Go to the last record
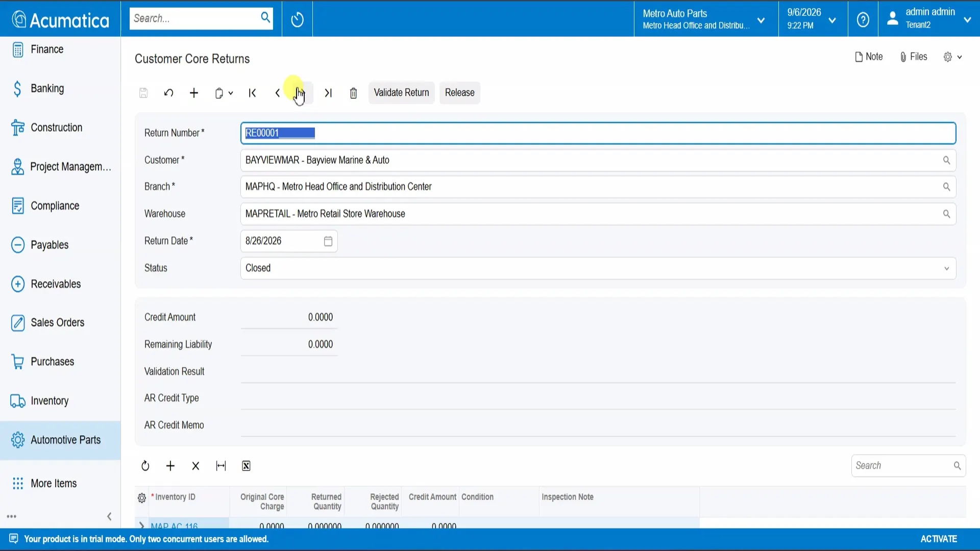Screen dimensions: 980x551 click(x=328, y=93)
